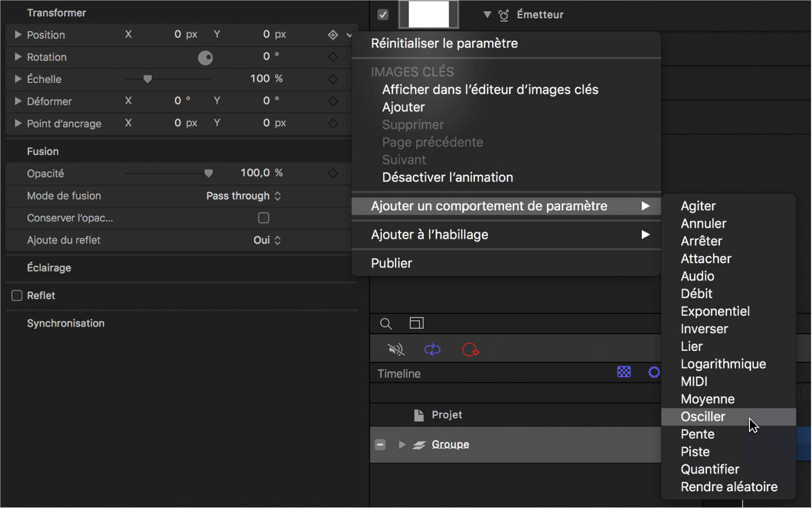Select the Groupe layer in the timeline
The image size is (812, 508).
450,444
